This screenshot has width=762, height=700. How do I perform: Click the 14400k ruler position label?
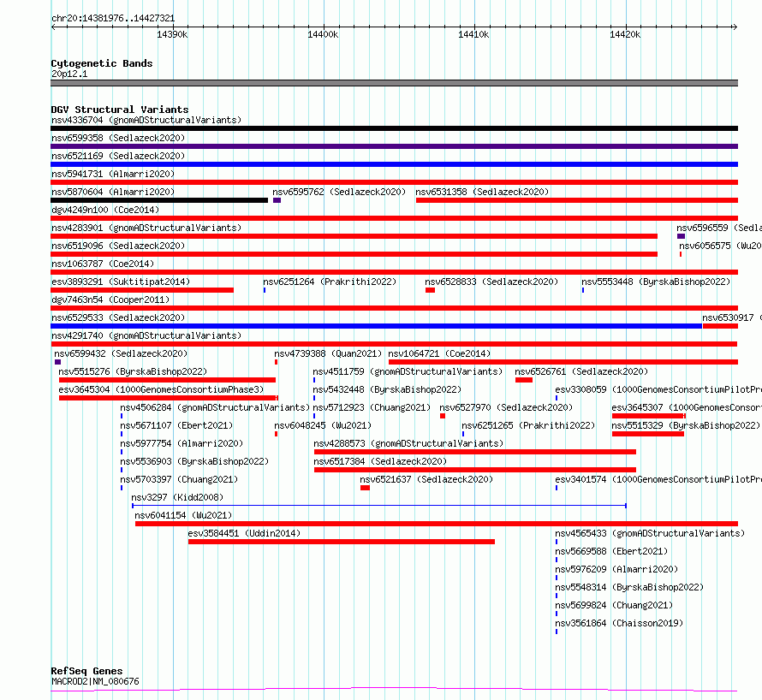pyautogui.click(x=323, y=34)
